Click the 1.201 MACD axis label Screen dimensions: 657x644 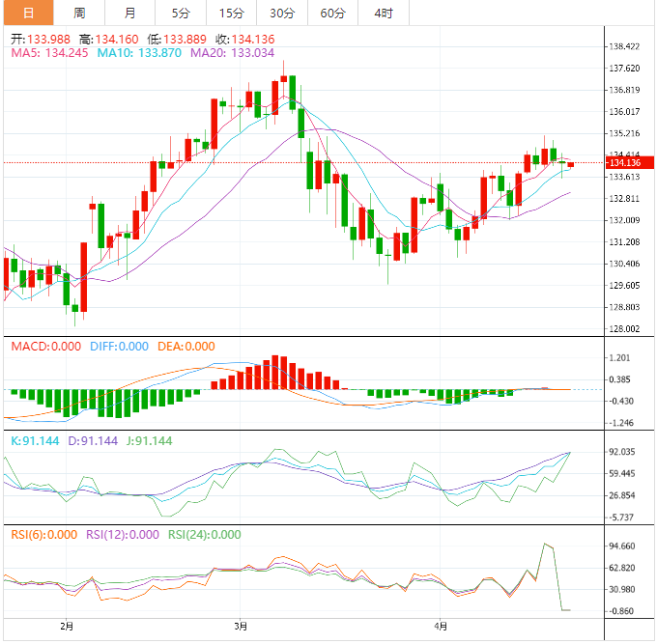point(619,358)
